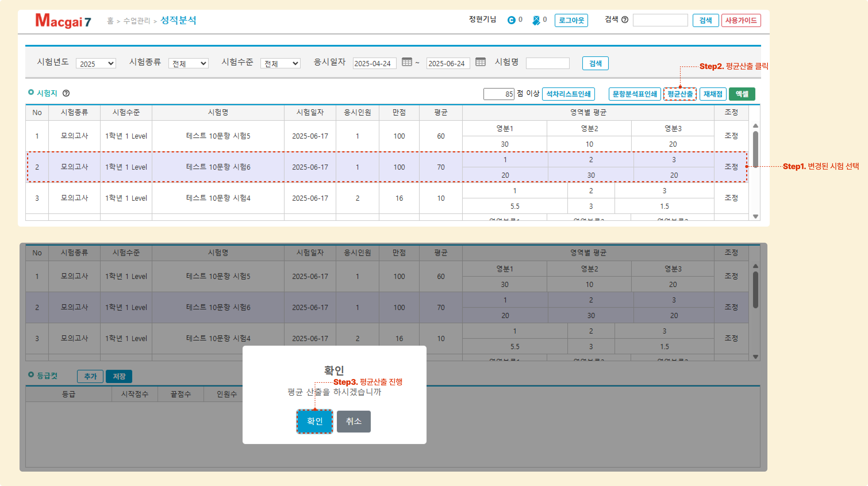Image resolution: width=868 pixels, height=486 pixels.
Task: Click the ribbon badge icon in header
Action: point(536,20)
